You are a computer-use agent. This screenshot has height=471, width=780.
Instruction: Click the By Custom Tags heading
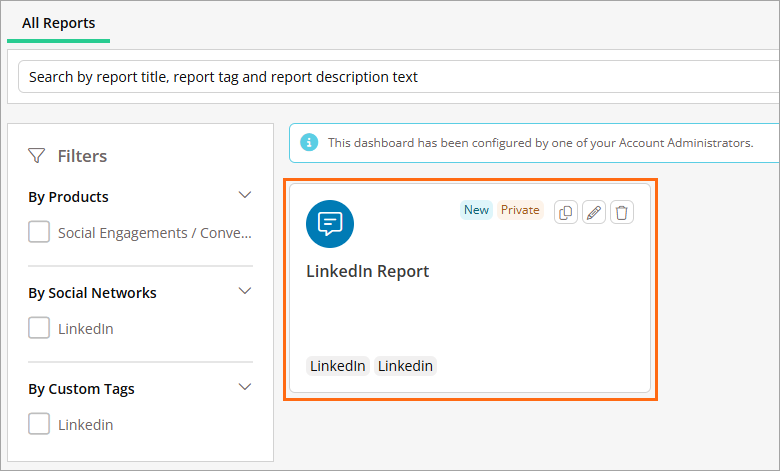pyautogui.click(x=81, y=389)
